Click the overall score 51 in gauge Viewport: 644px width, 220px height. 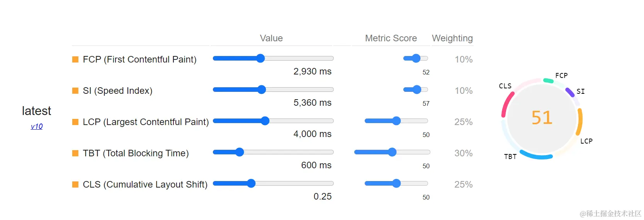coord(542,118)
